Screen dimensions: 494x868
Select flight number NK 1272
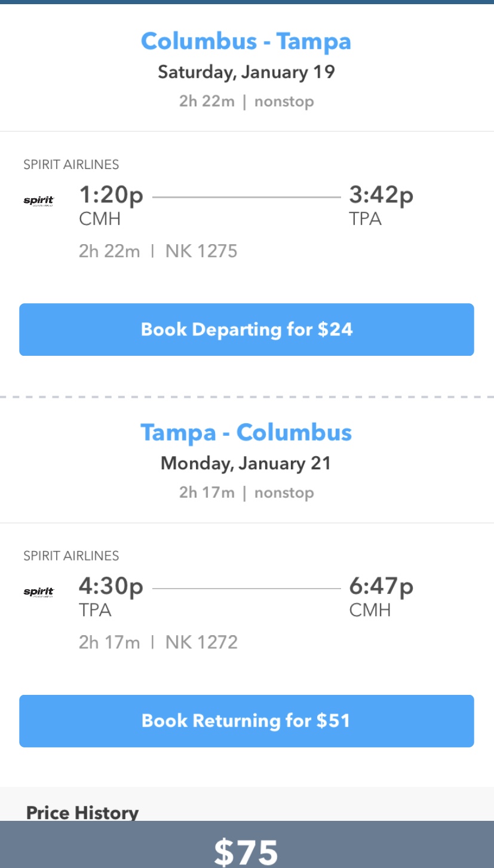(201, 642)
